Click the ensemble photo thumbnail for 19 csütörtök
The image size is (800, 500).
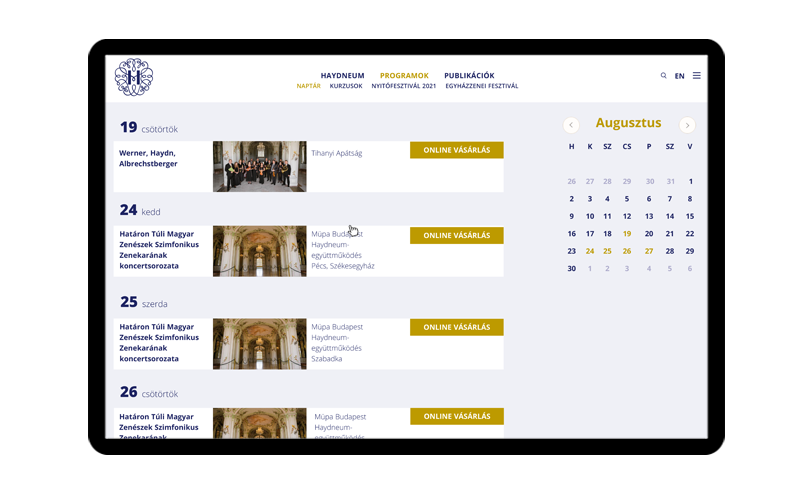(x=259, y=166)
